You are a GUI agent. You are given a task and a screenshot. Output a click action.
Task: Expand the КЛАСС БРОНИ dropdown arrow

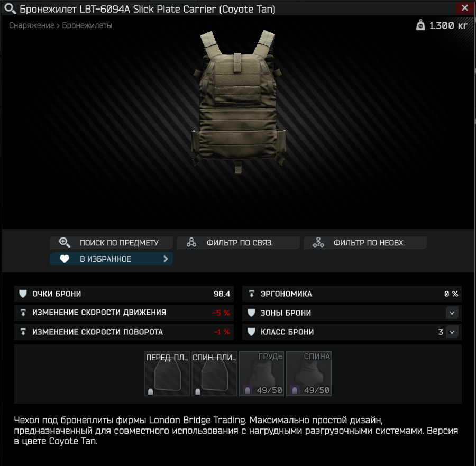coord(452,332)
